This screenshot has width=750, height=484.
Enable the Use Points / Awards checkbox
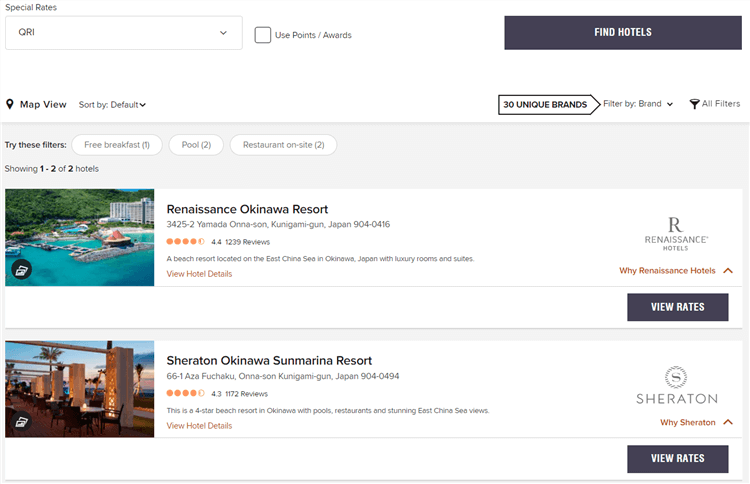point(263,35)
